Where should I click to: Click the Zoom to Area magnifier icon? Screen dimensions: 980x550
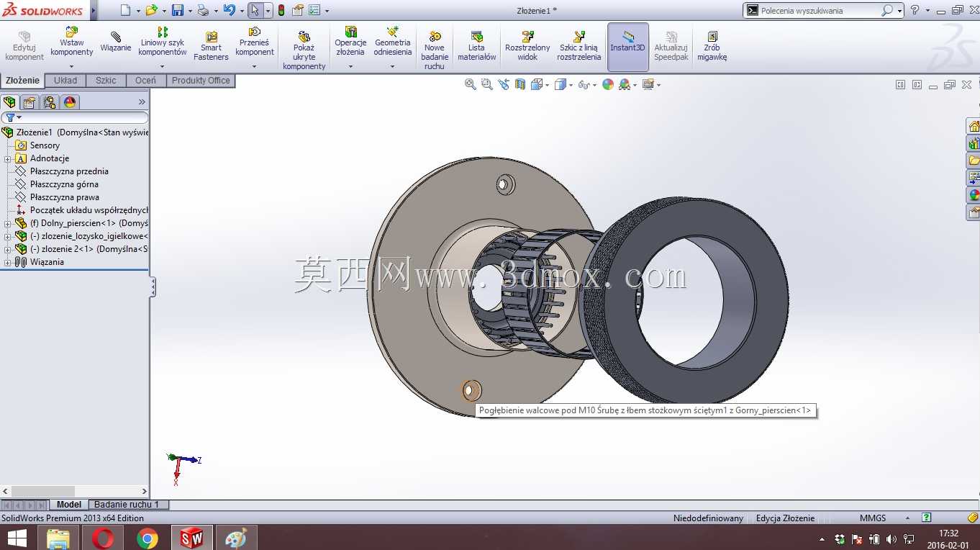(x=487, y=84)
